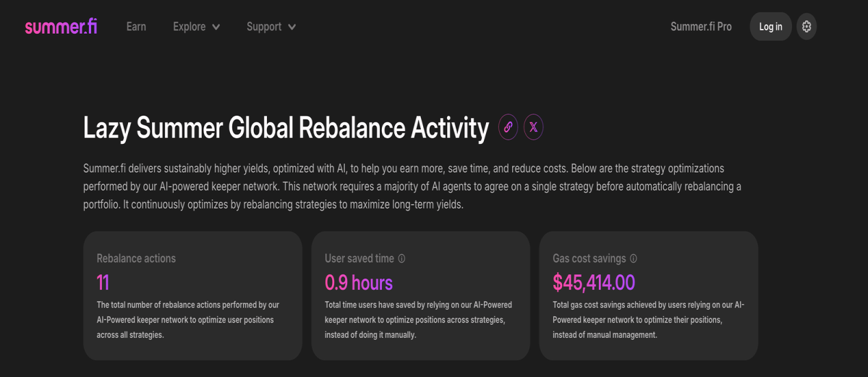The height and width of the screenshot is (377, 868).
Task: Click the Gas cost savings card description
Action: pyautogui.click(x=648, y=320)
